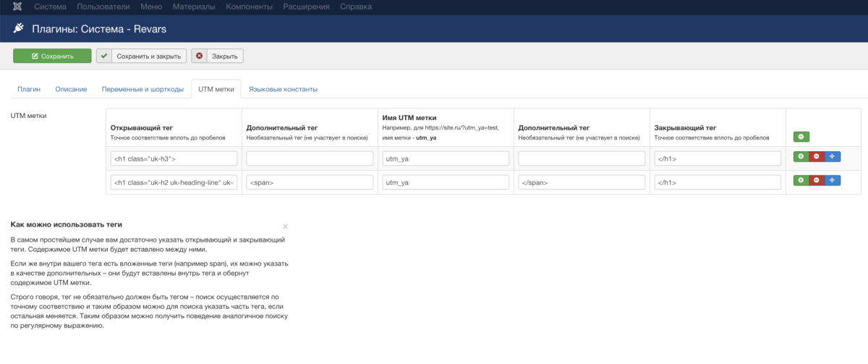The width and height of the screenshot is (868, 364).
Task: Click the move handle of second row
Action: [x=832, y=181]
